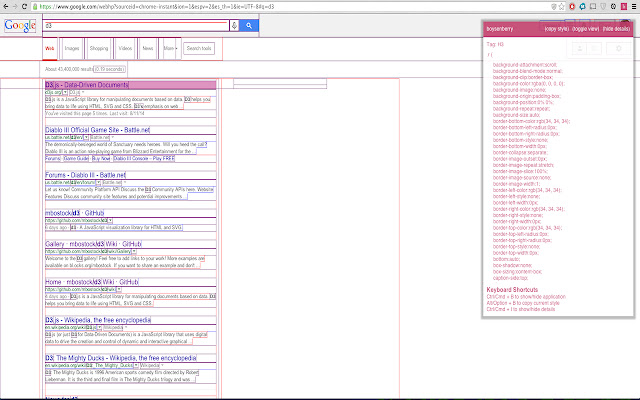Viewport: 640px width, 400px height.
Task: Open mbostock/d3 · GitHub result
Action: pos(75,213)
